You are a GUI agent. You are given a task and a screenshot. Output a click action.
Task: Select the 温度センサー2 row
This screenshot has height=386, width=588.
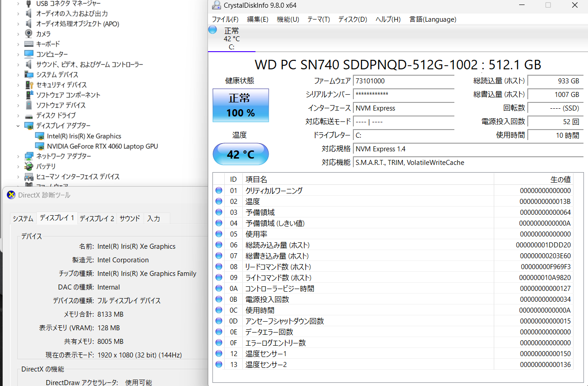(393, 365)
